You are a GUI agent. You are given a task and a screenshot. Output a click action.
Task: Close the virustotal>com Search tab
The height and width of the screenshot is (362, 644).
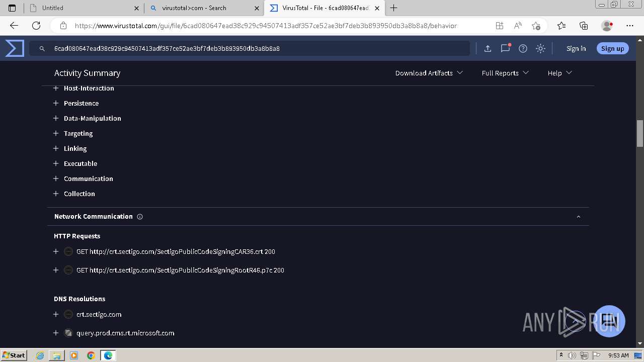coord(257,8)
